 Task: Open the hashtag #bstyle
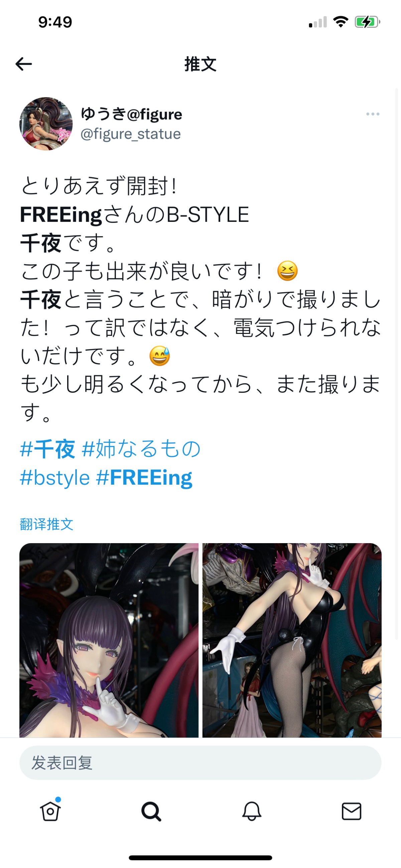click(55, 478)
